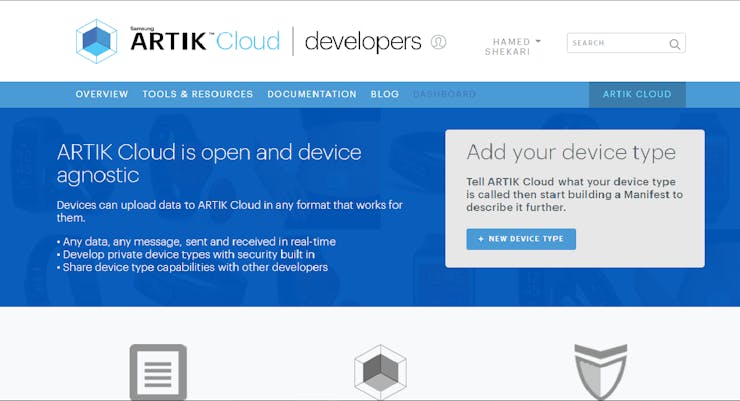Open Tools & Resources menu
The height and width of the screenshot is (401, 740).
198,94
